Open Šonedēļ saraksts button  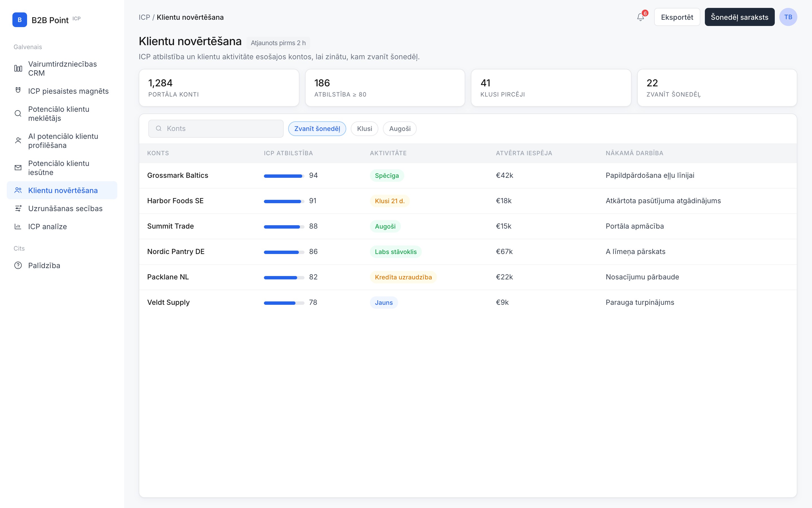click(739, 17)
